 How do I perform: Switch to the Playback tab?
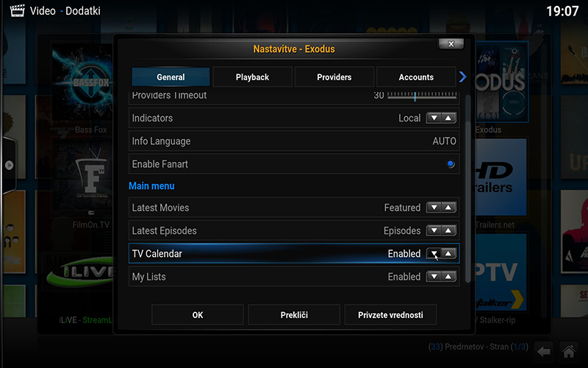(252, 77)
